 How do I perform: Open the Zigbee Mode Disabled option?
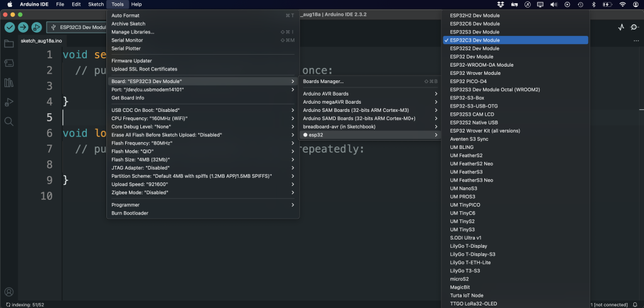[203, 192]
